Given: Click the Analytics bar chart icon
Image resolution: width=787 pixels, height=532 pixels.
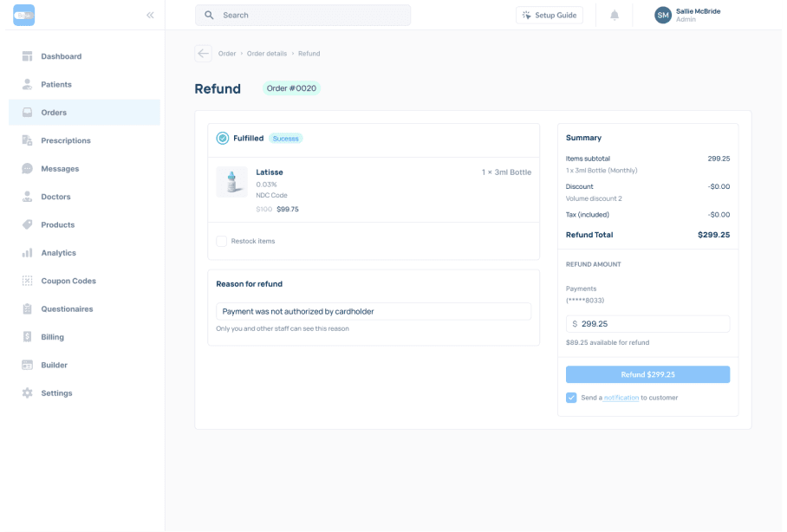Looking at the screenshot, I should pyautogui.click(x=27, y=253).
